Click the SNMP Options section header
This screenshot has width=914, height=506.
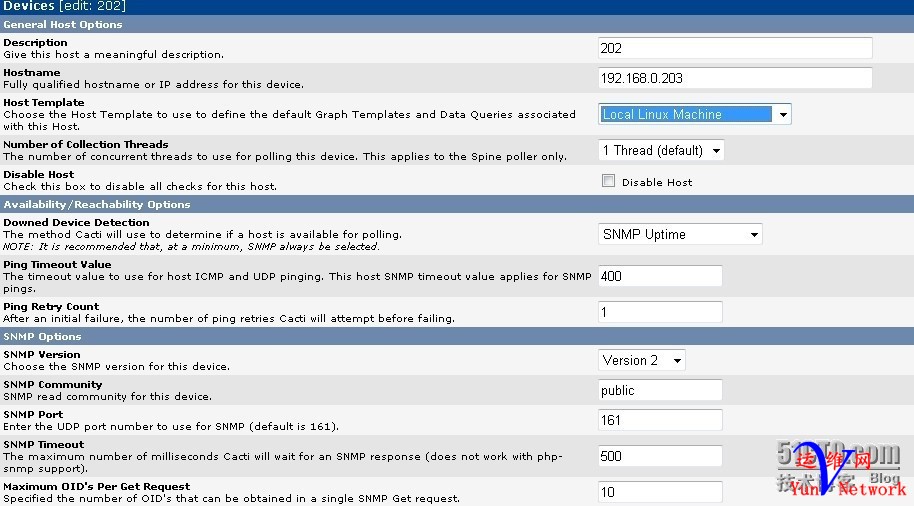pyautogui.click(x=41, y=336)
